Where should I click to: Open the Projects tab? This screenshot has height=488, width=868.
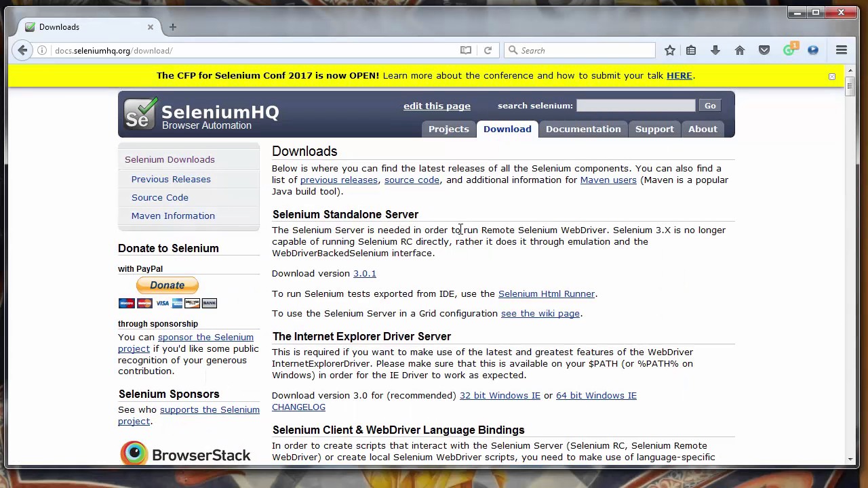point(449,129)
